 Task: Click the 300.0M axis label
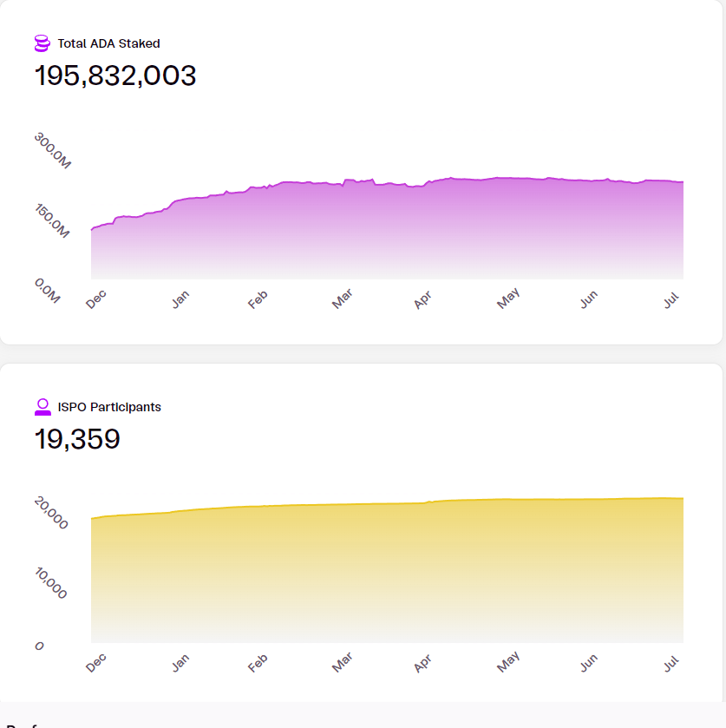(x=52, y=151)
